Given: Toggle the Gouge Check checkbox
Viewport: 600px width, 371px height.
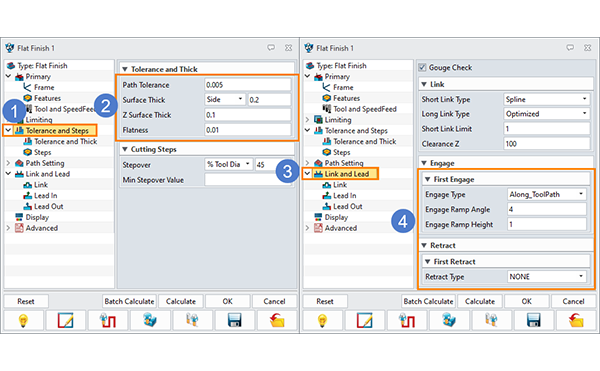Looking at the screenshot, I should (x=422, y=67).
